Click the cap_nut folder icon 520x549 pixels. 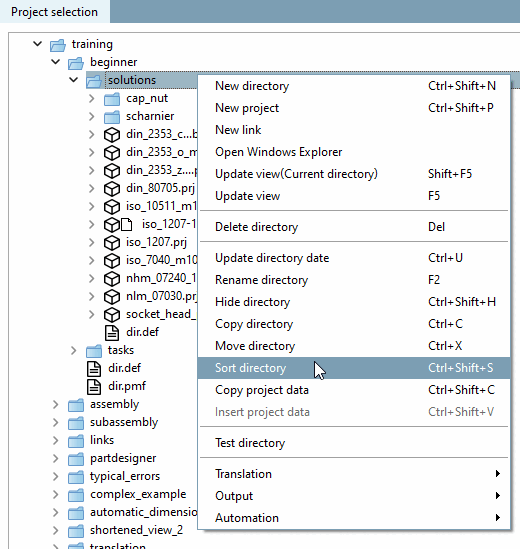click(112, 99)
